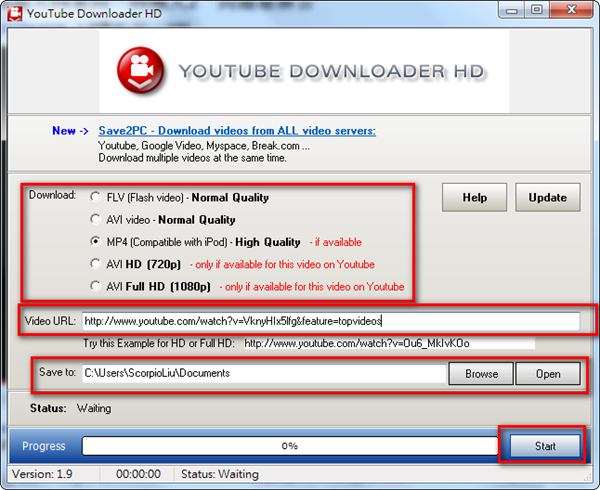This screenshot has height=490, width=600.
Task: Maximize the YouTube Downloader HD window
Action: click(x=537, y=10)
